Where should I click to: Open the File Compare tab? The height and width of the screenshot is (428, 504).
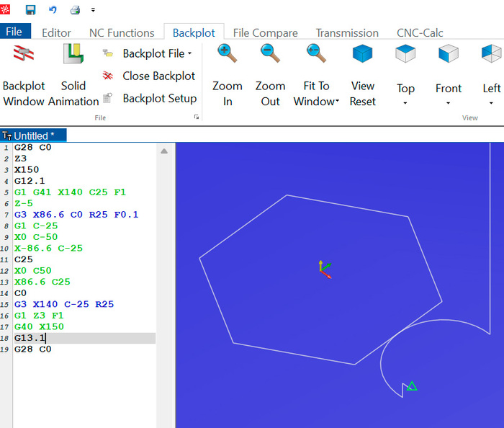[x=265, y=32]
